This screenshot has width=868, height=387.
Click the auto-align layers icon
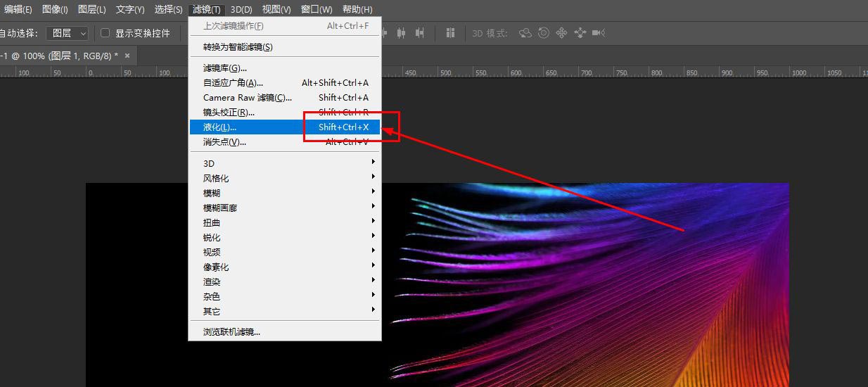(451, 33)
